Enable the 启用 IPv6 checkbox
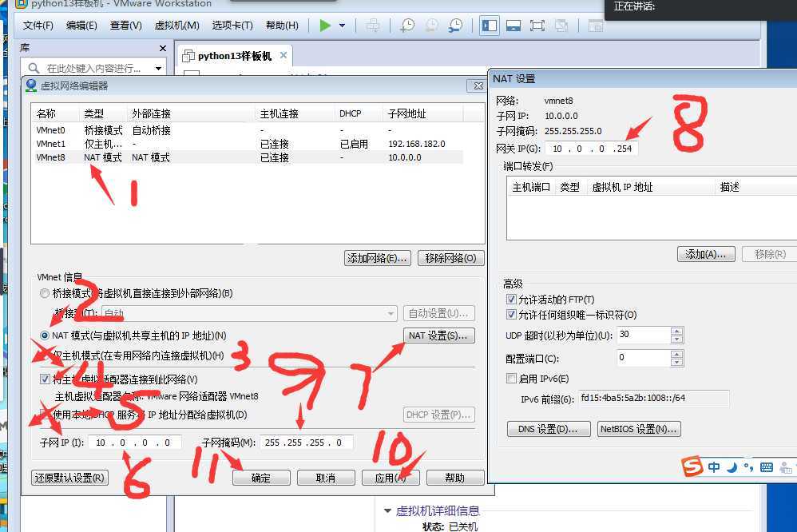The image size is (797, 532). point(511,378)
